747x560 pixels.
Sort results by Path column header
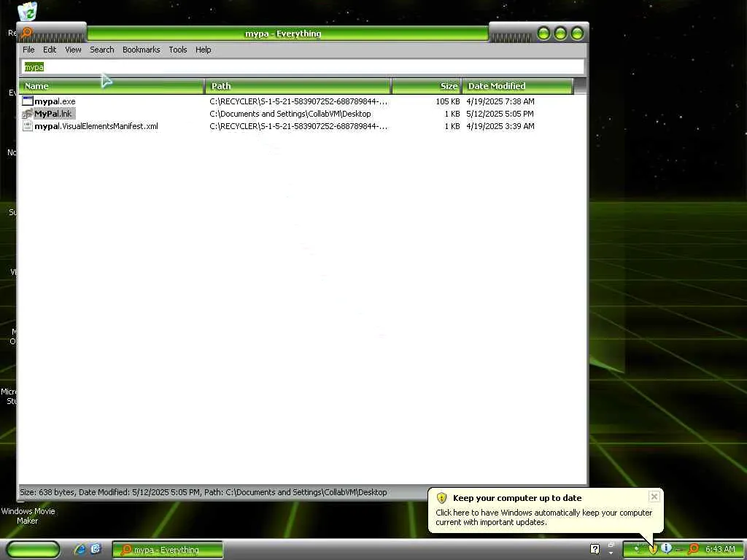[x=298, y=86]
